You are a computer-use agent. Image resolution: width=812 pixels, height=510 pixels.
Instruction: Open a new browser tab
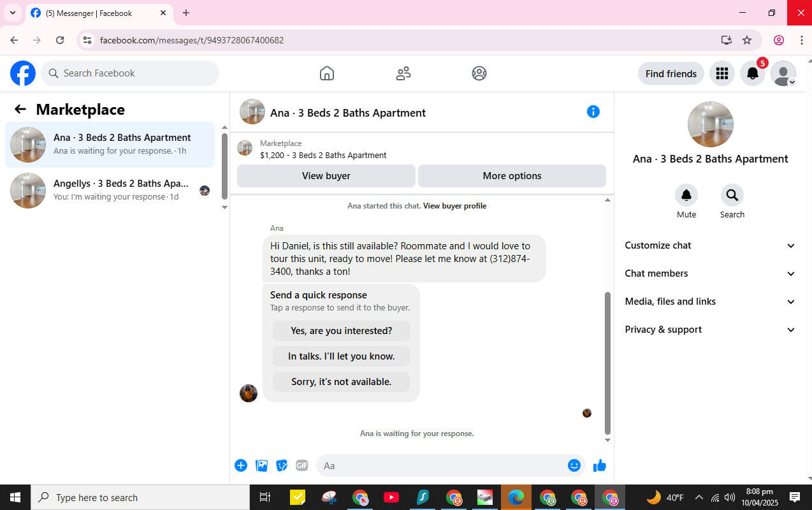pyautogui.click(x=186, y=13)
